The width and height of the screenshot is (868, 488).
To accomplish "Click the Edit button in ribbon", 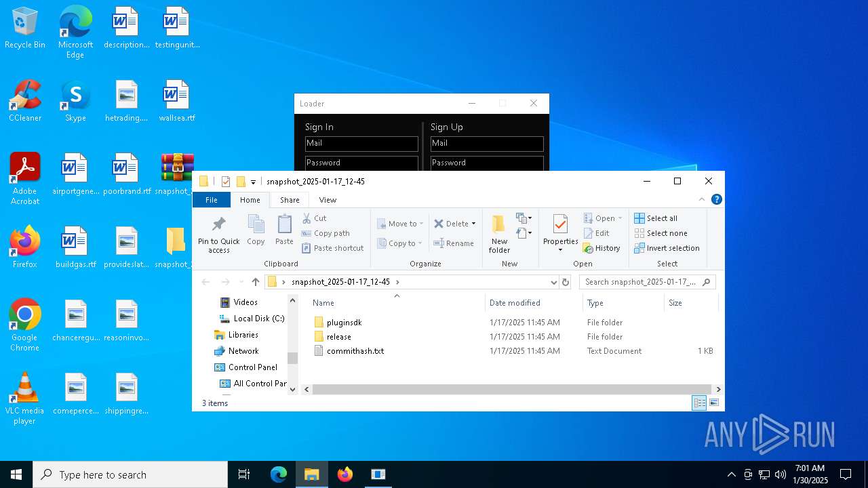I will pyautogui.click(x=597, y=233).
